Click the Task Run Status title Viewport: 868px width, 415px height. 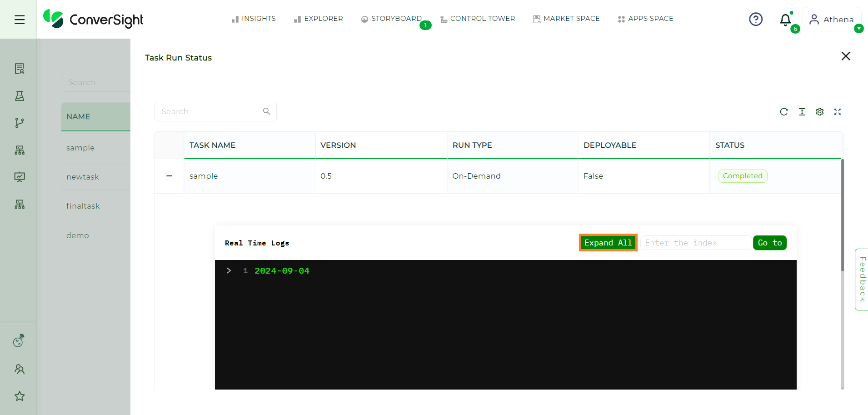point(178,58)
